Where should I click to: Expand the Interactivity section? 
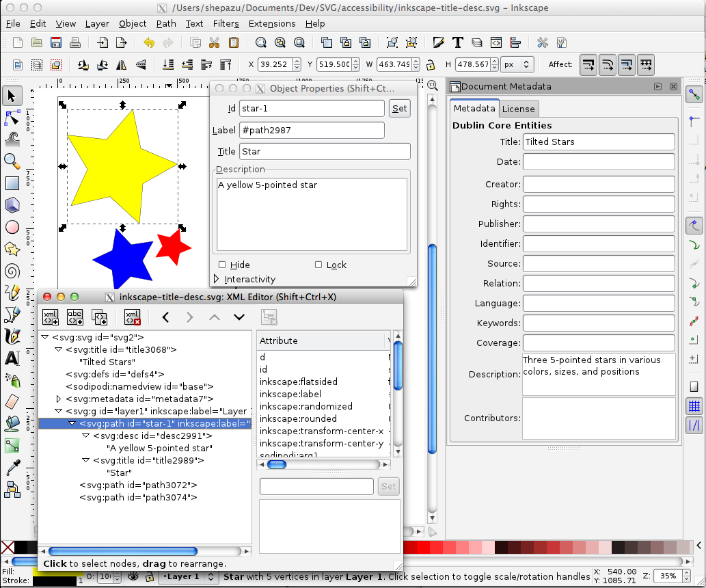point(217,279)
